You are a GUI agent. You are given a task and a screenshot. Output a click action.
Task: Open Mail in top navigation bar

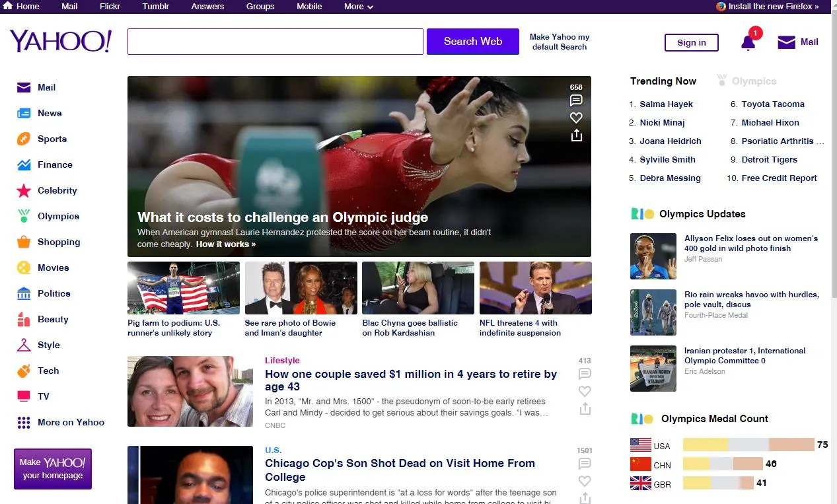tap(69, 7)
